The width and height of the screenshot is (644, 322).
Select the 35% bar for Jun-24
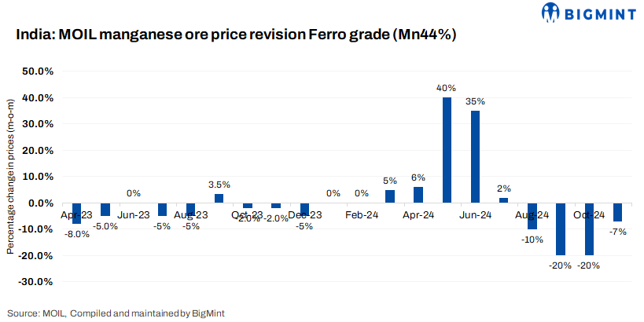point(475,156)
